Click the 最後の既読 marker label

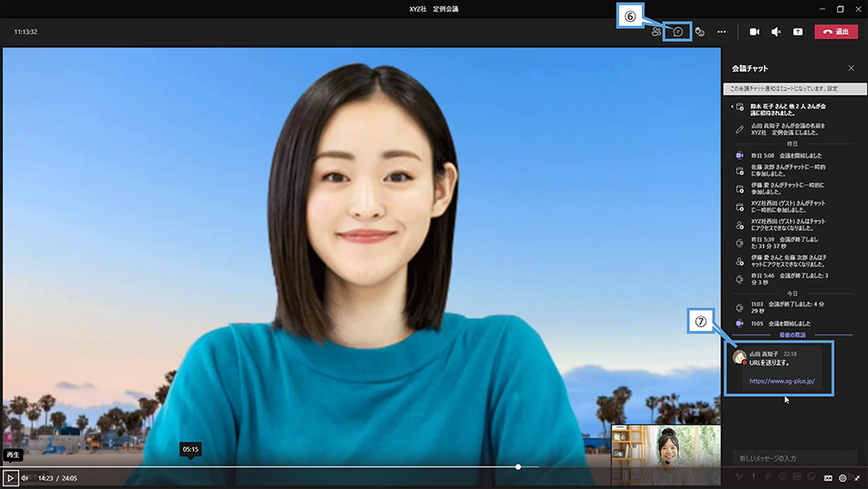[x=792, y=335]
